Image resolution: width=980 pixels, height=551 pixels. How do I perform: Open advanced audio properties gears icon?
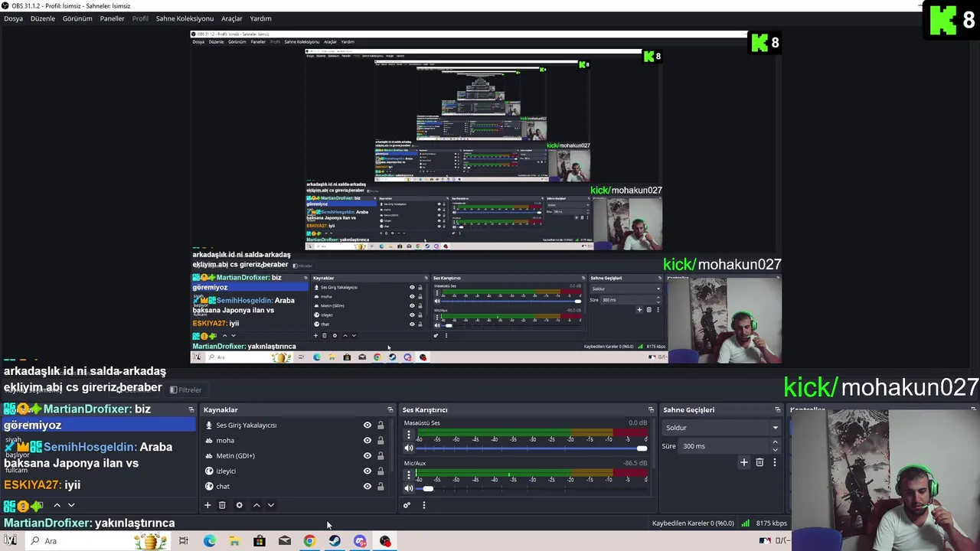coord(407,505)
